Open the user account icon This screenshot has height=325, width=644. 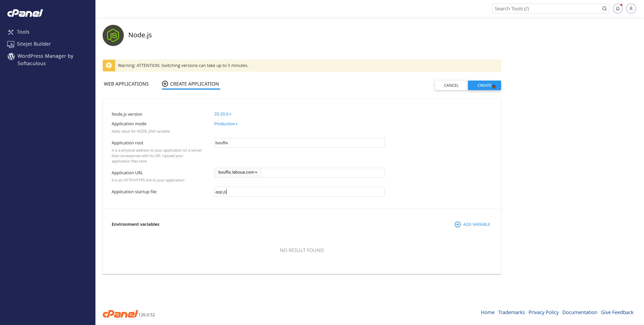(631, 9)
